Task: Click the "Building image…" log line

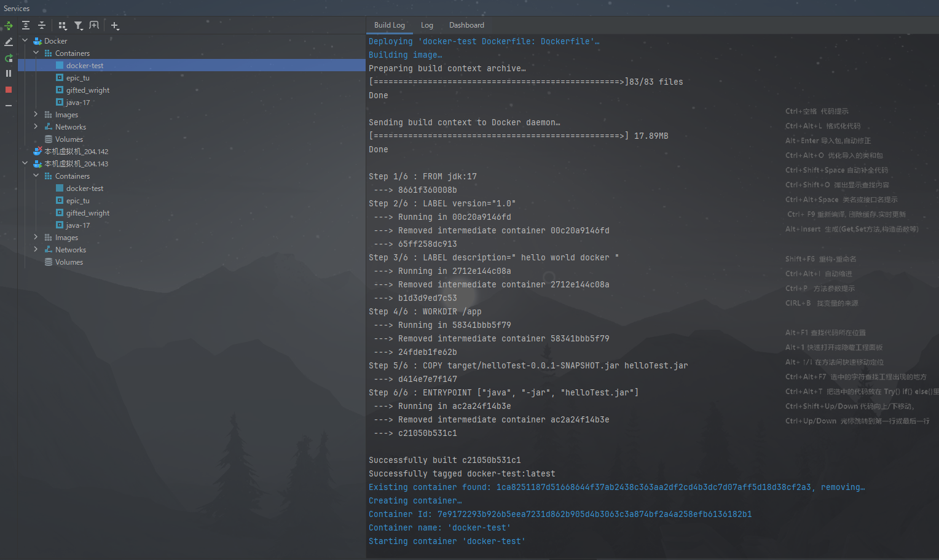Action: coord(406,55)
